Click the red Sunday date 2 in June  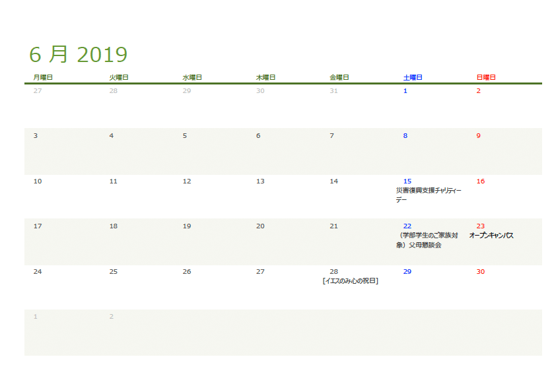click(478, 90)
